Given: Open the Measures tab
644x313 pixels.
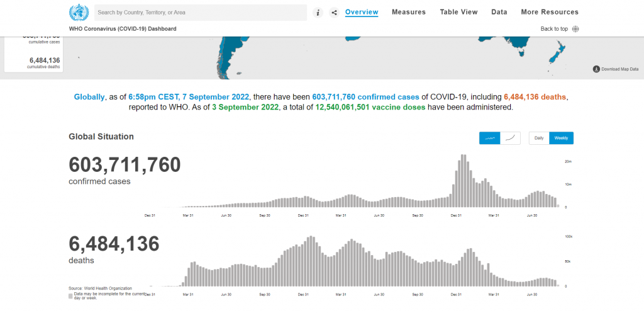Looking at the screenshot, I should (408, 12).
